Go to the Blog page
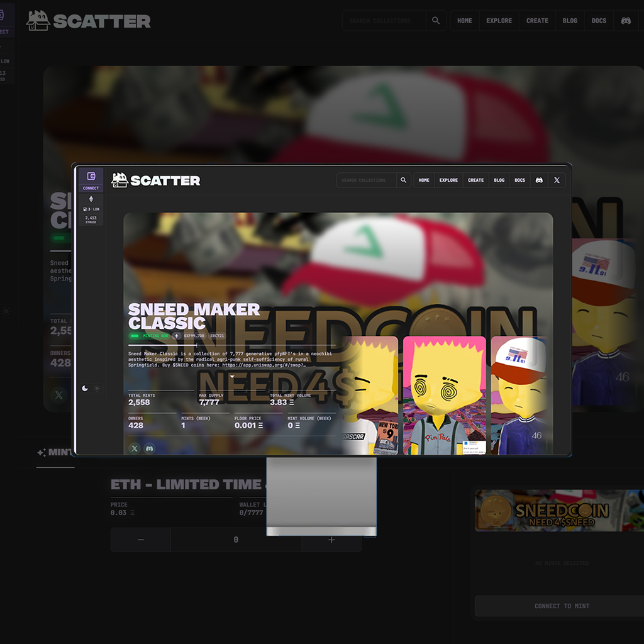This screenshot has width=644, height=644. click(x=499, y=180)
